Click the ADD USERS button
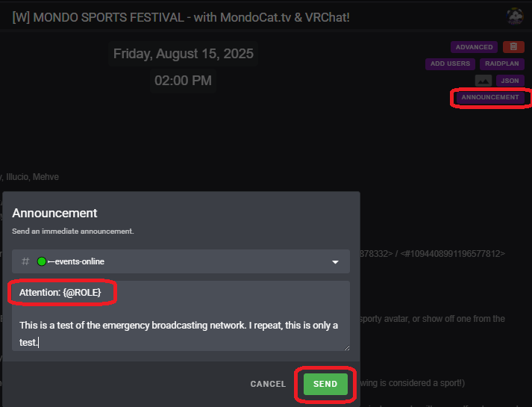This screenshot has height=407, width=532. [450, 63]
